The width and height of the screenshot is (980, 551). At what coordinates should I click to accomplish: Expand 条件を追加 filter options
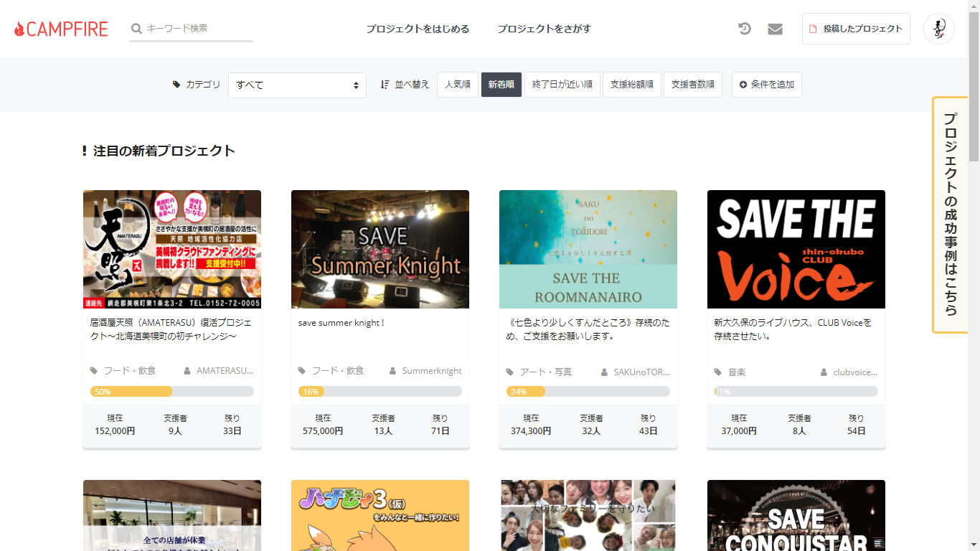tap(766, 85)
